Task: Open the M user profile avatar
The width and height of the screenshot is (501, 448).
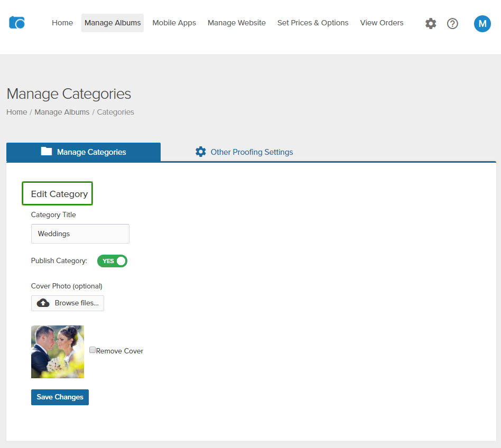Action: 482,23
